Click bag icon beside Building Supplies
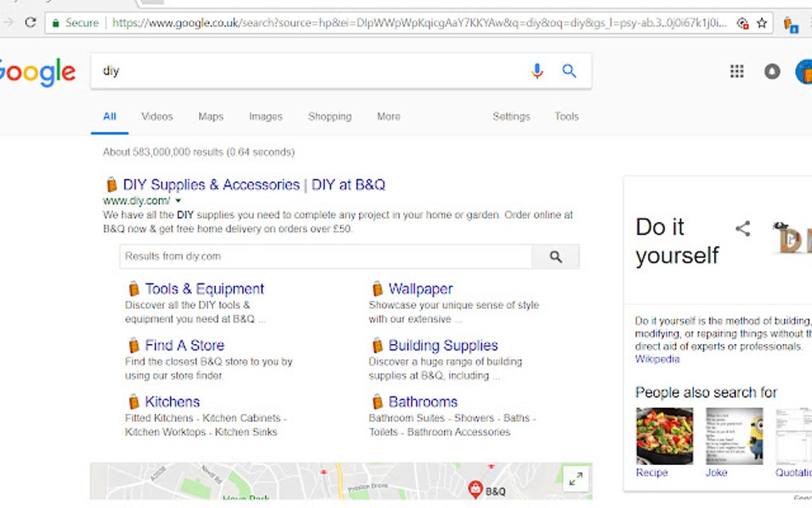Screen dimensions: 812x508 [x=377, y=345]
